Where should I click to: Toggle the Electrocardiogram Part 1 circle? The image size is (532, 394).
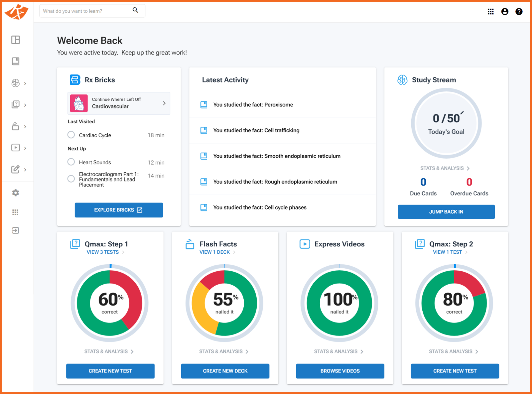[71, 179]
